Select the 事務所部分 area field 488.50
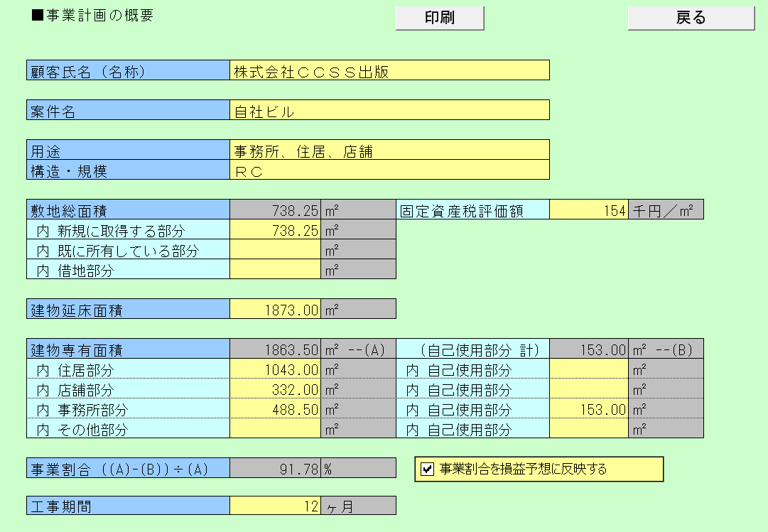This screenshot has height=532, width=768. point(275,409)
